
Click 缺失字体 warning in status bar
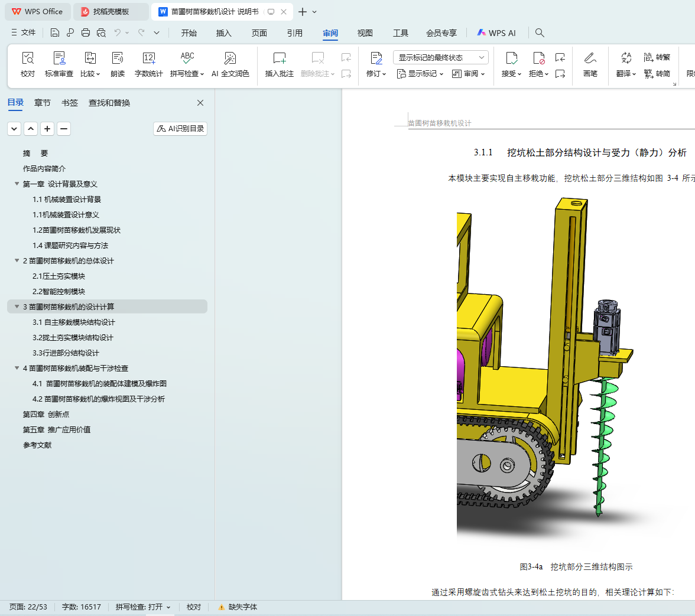pos(238,607)
